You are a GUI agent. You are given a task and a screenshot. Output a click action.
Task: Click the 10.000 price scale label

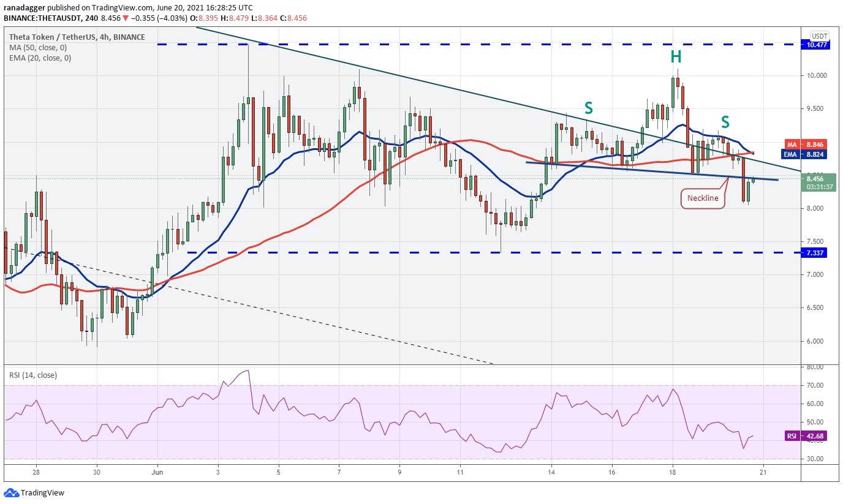[814, 76]
